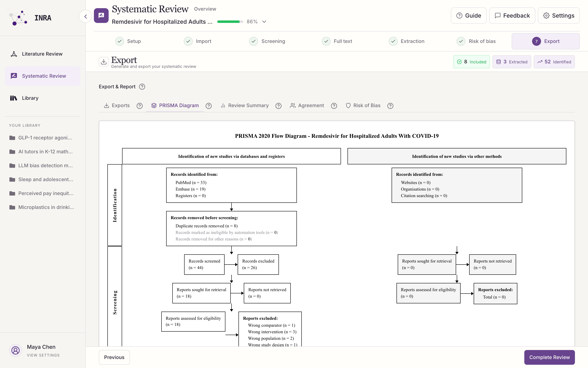The height and width of the screenshot is (368, 588).
Task: Click the Screening step checkmark icon
Action: pyautogui.click(x=253, y=41)
